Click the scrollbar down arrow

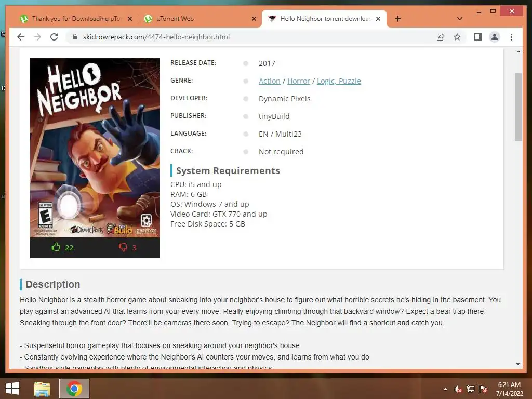point(518,364)
